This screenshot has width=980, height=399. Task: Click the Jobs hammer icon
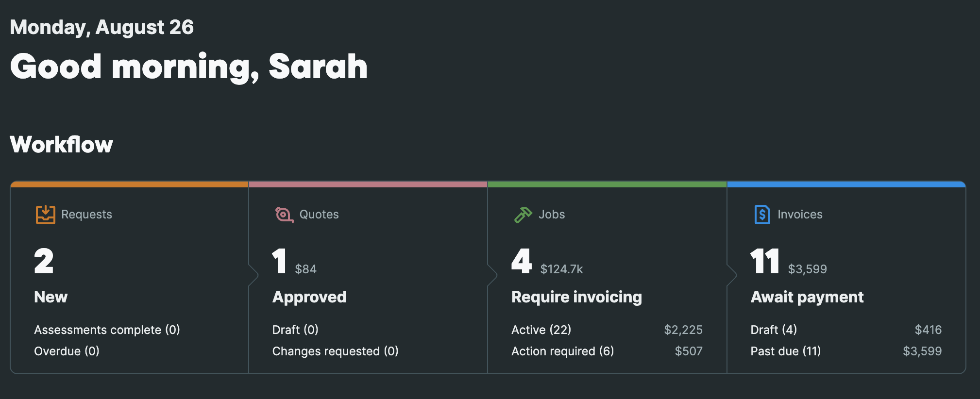523,214
